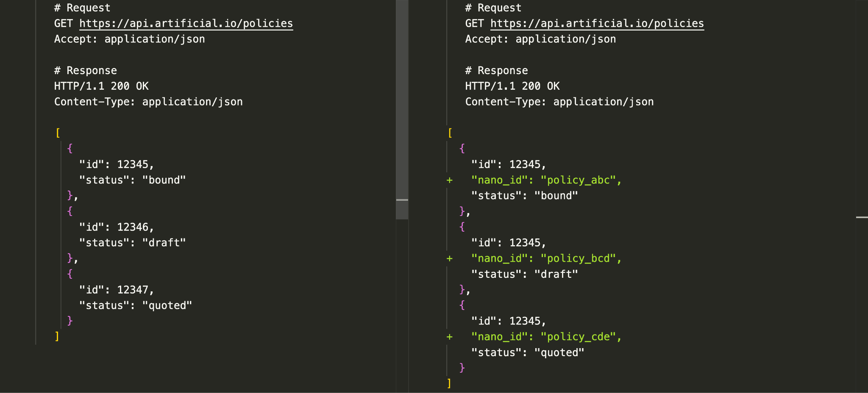The width and height of the screenshot is (868, 393).
Task: Click the "status": "draft" line in left pane
Action: click(133, 243)
